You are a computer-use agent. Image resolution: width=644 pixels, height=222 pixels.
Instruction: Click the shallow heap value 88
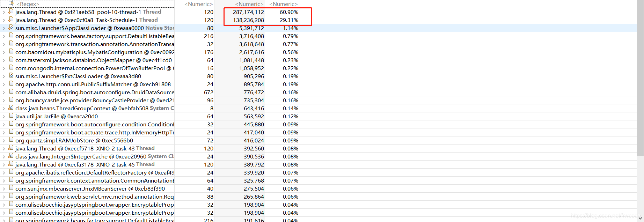[210, 197]
